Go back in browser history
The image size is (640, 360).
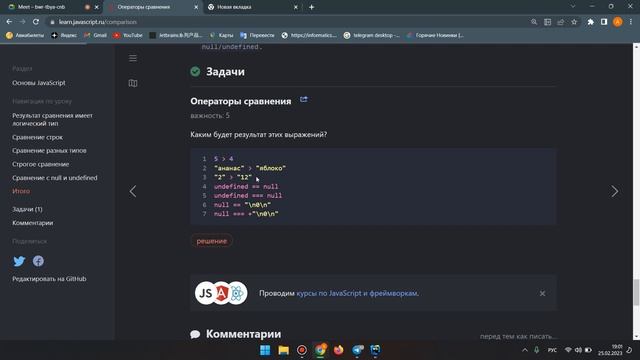point(9,22)
